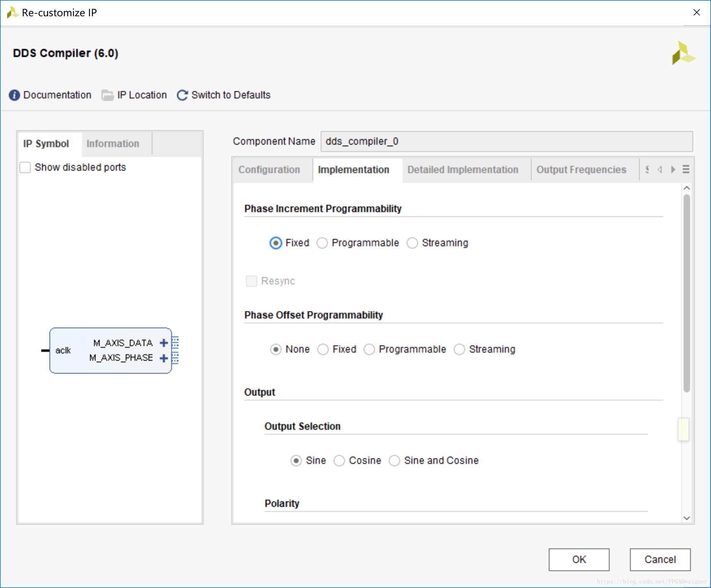Click the Switch to Defaults refresh icon
711x588 pixels.
182,95
